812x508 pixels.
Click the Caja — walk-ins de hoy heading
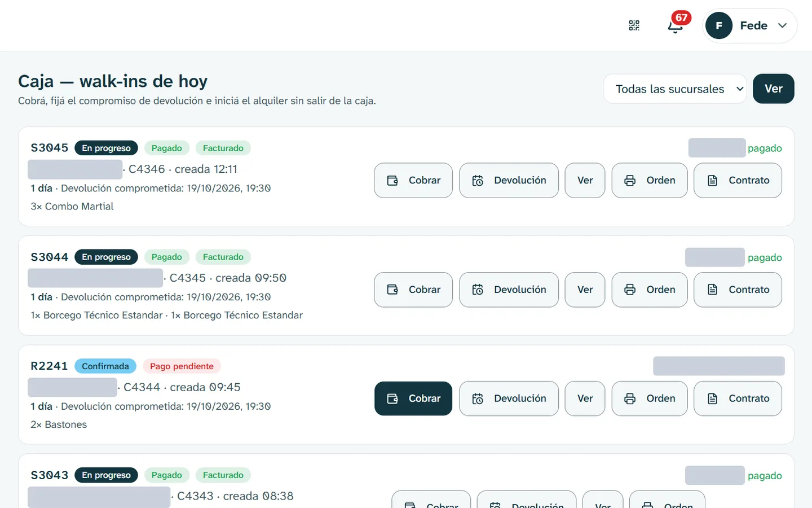(x=113, y=81)
